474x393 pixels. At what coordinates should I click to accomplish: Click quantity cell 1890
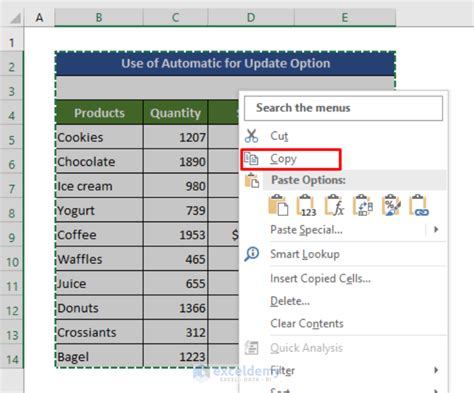(x=176, y=161)
